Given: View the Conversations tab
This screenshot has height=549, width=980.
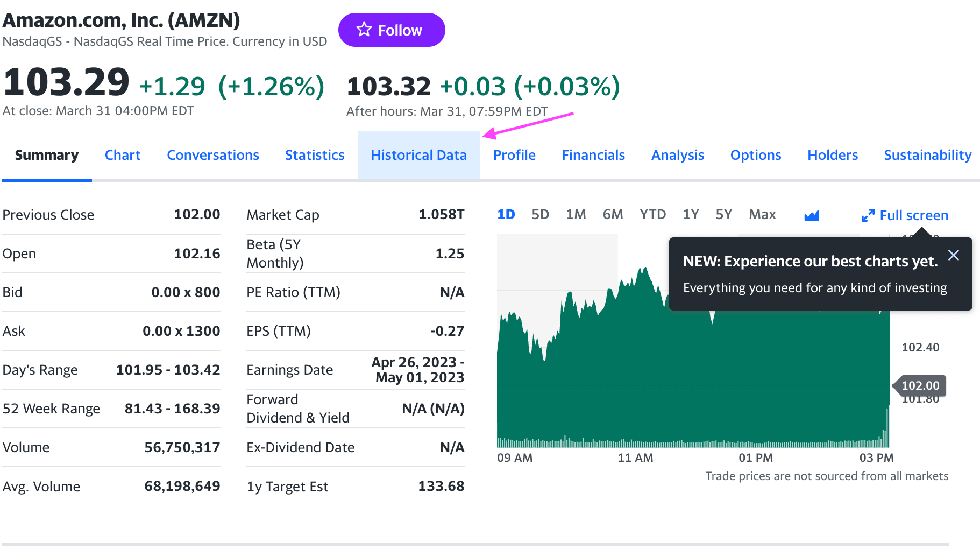Looking at the screenshot, I should point(213,155).
